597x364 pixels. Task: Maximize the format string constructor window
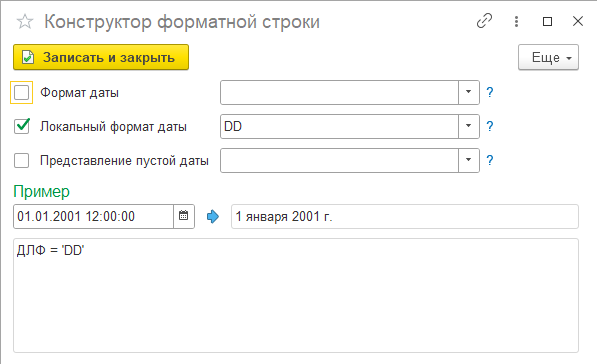tap(547, 21)
